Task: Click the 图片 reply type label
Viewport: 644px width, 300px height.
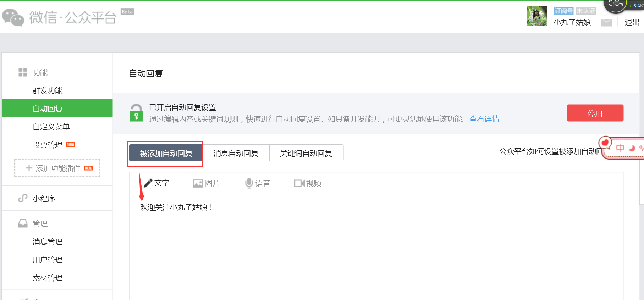Action: click(213, 183)
